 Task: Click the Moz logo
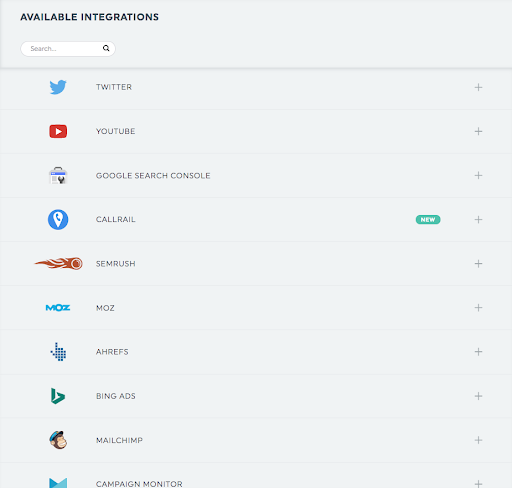click(58, 308)
